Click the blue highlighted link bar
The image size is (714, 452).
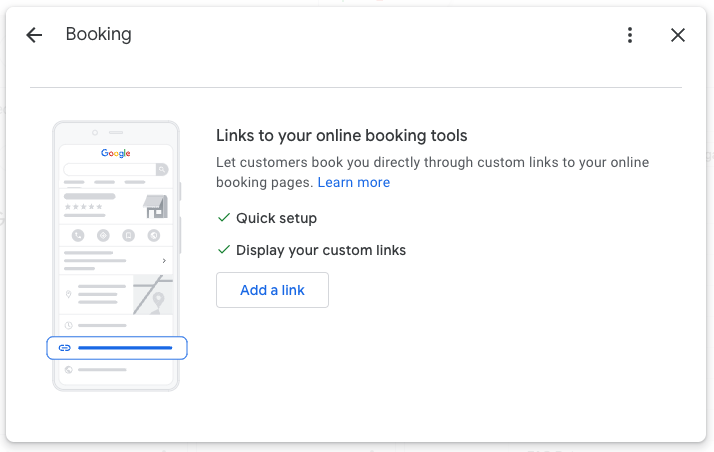pyautogui.click(x=125, y=348)
